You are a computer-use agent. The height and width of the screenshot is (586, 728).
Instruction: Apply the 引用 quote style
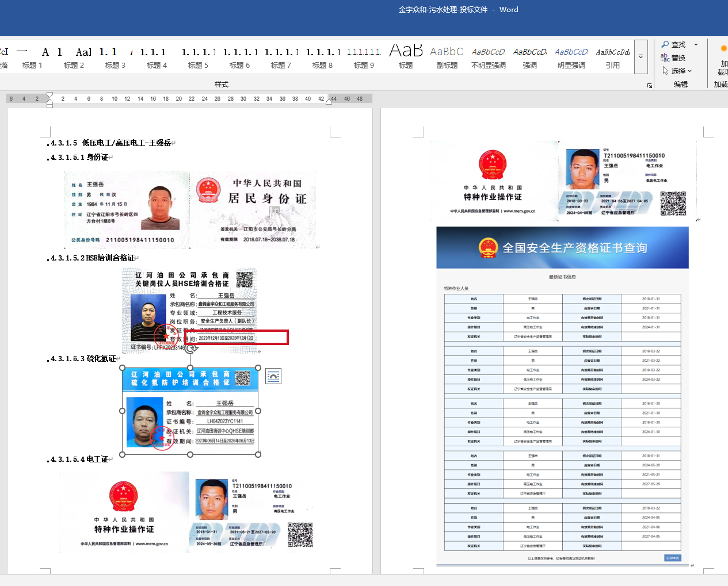tap(612, 58)
